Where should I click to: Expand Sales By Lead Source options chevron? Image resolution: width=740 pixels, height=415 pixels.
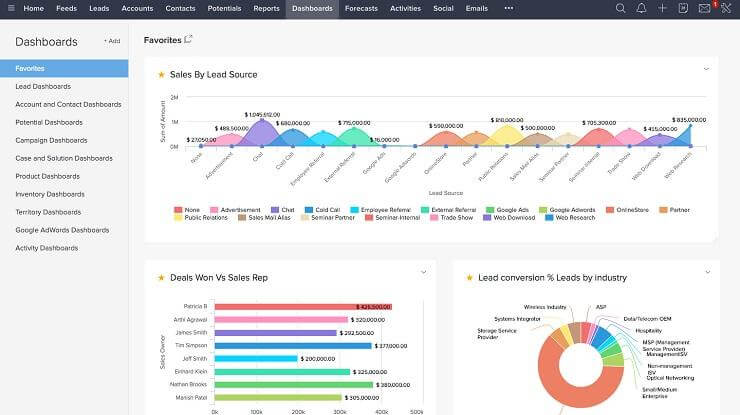tap(706, 69)
